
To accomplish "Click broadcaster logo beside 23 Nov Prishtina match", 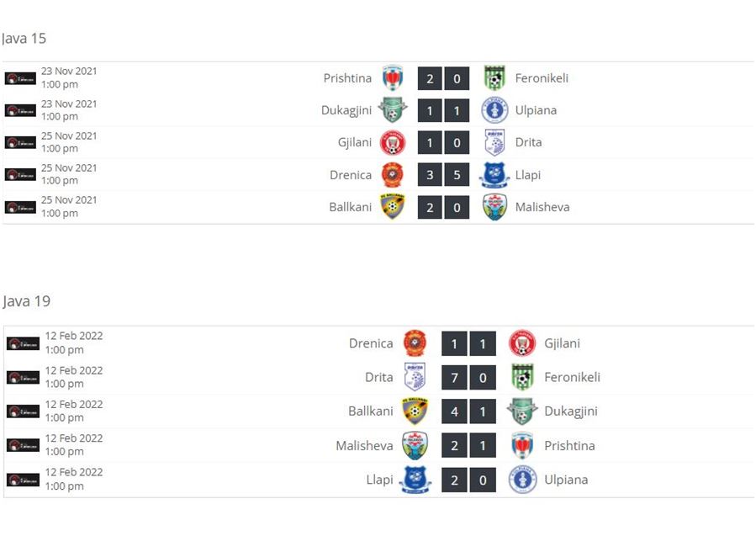I will point(20,78).
